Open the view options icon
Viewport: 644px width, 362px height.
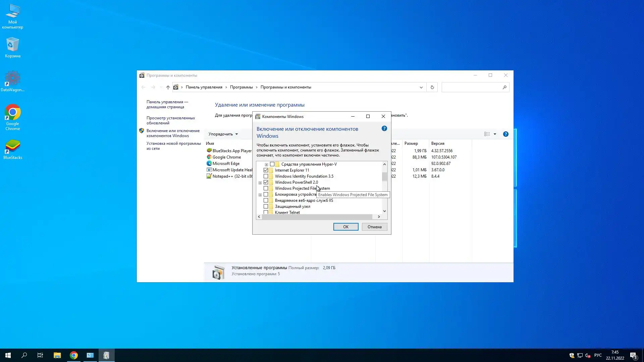(x=487, y=134)
